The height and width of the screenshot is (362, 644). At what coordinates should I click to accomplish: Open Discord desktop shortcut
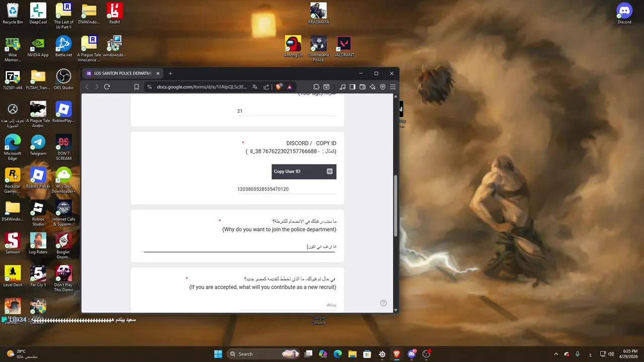click(x=624, y=14)
